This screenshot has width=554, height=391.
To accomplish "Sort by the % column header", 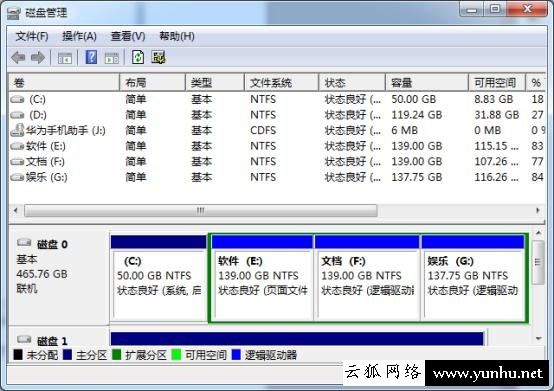I will coord(536,83).
